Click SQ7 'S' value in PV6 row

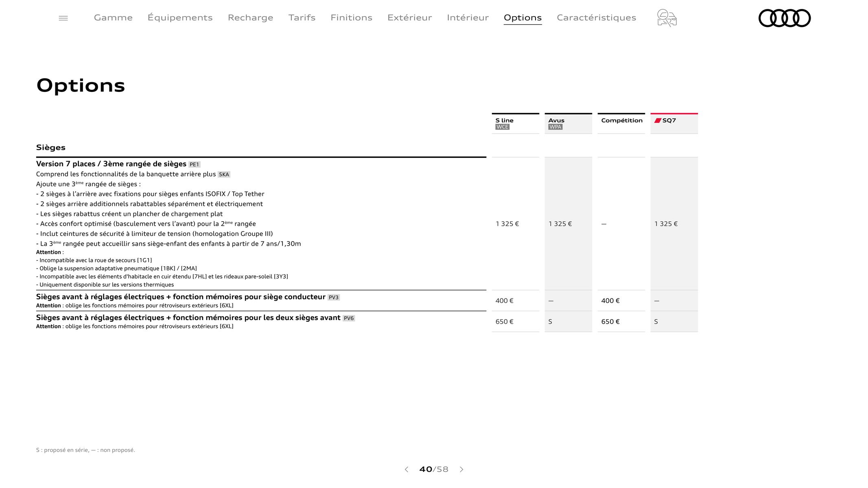click(x=656, y=322)
